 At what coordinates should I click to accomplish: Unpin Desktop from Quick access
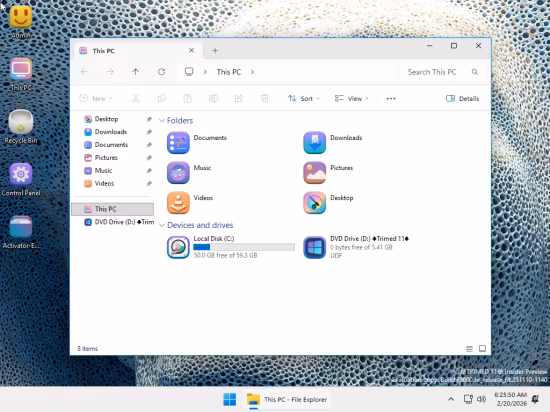(149, 119)
